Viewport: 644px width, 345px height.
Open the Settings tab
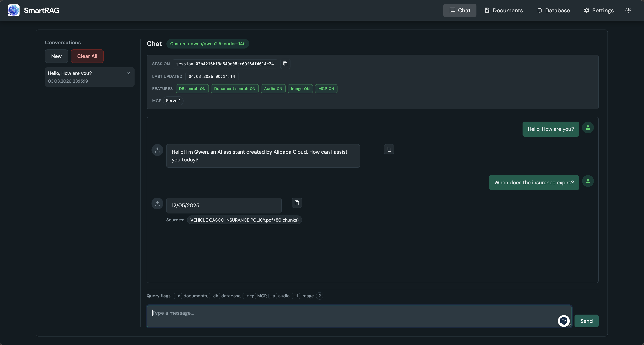[598, 11]
